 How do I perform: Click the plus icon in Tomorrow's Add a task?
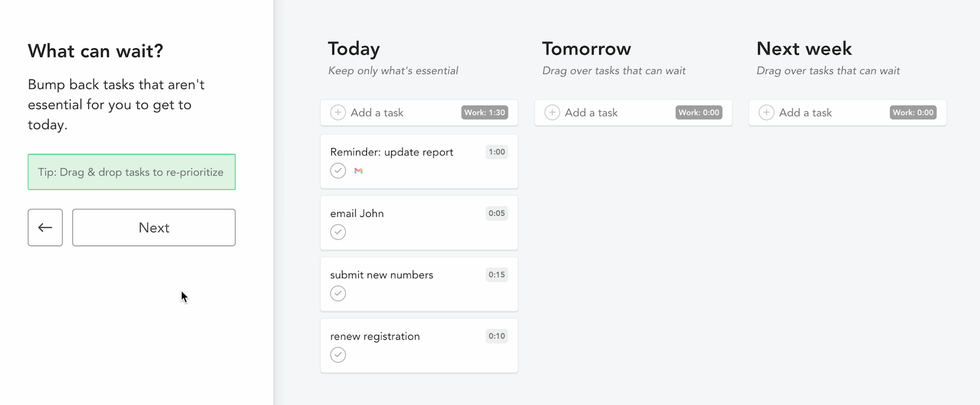(x=552, y=112)
